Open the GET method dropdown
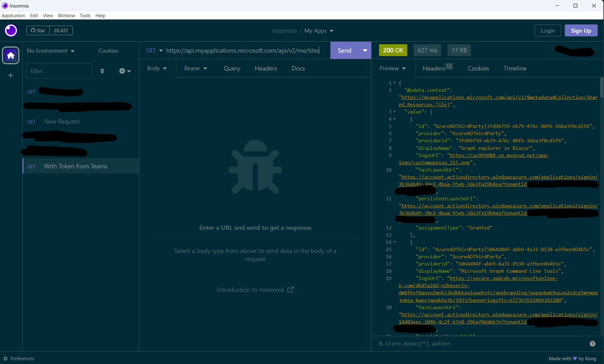Viewport: 604px width, 364px height. [154, 50]
